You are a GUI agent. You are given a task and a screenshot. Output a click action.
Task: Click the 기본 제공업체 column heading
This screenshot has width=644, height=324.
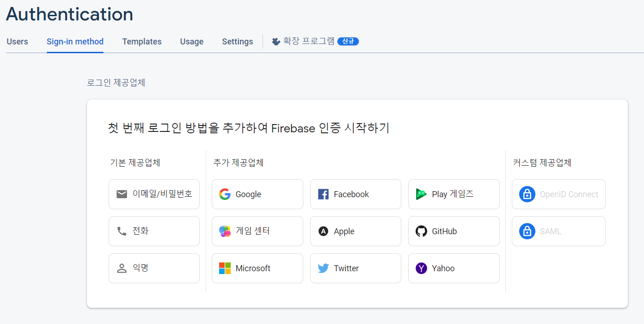[x=135, y=162]
